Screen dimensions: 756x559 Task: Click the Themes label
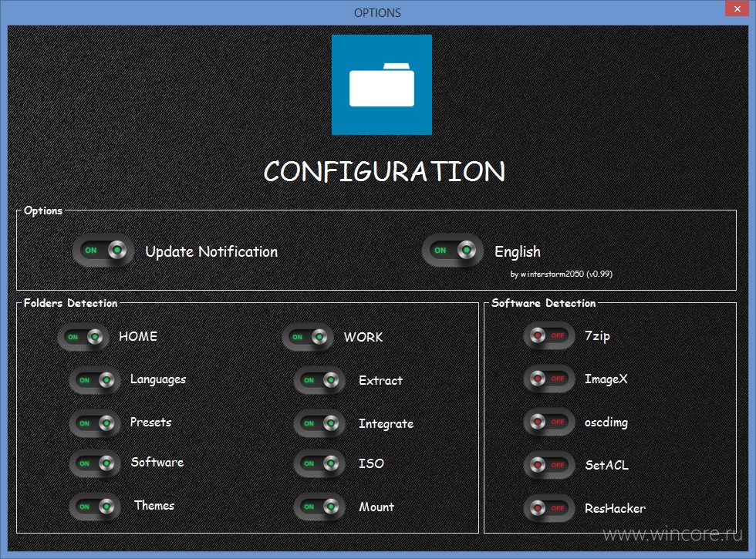click(x=154, y=506)
